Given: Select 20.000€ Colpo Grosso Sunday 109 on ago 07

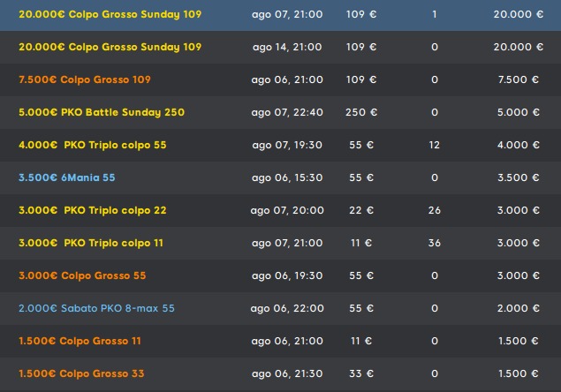Looking at the screenshot, I should click(281, 15).
